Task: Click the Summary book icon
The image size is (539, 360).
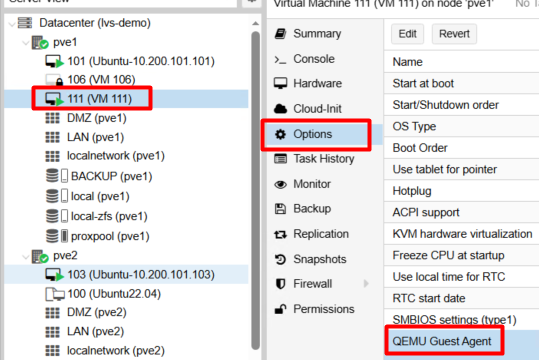Action: click(280, 34)
